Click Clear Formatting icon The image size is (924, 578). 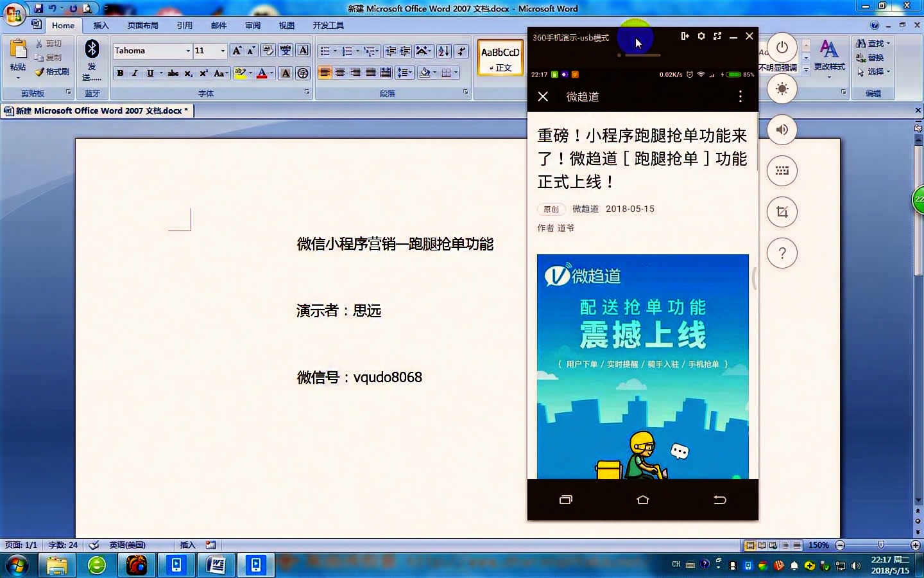(268, 51)
